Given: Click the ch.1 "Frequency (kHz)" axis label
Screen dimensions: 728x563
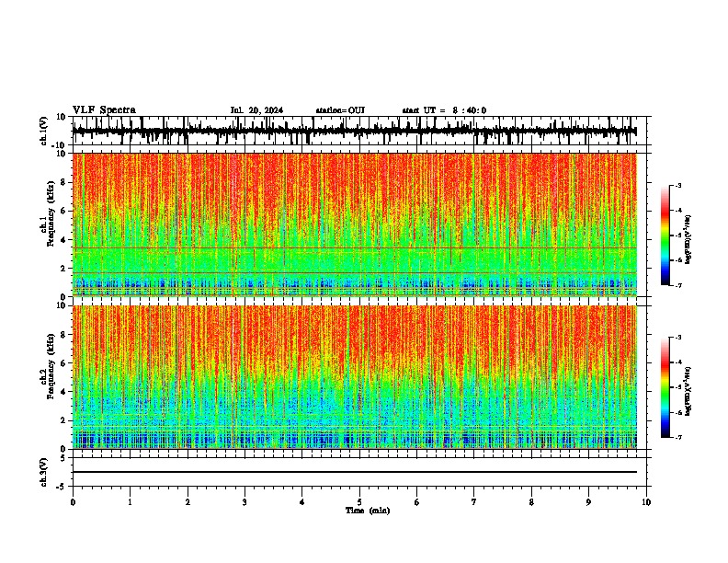Looking at the screenshot, I should (x=51, y=213).
